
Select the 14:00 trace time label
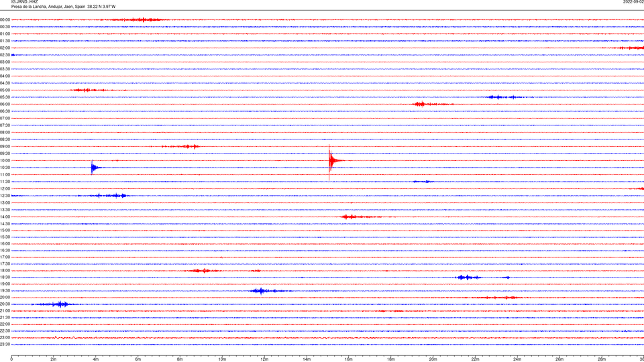click(5, 217)
